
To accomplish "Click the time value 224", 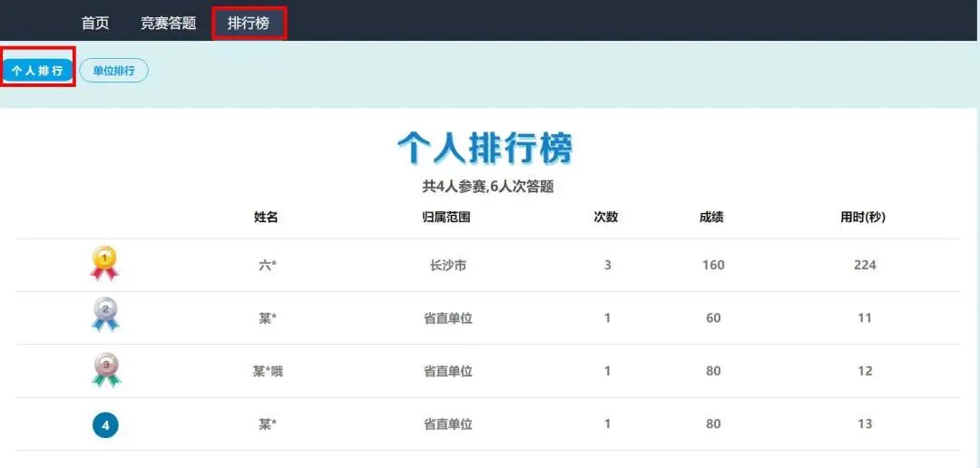I will point(865,265).
